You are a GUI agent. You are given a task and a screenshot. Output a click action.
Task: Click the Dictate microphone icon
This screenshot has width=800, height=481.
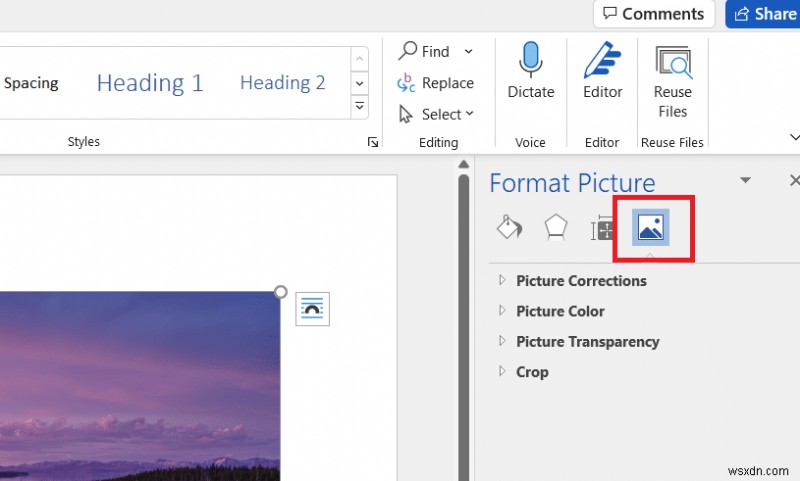click(530, 62)
